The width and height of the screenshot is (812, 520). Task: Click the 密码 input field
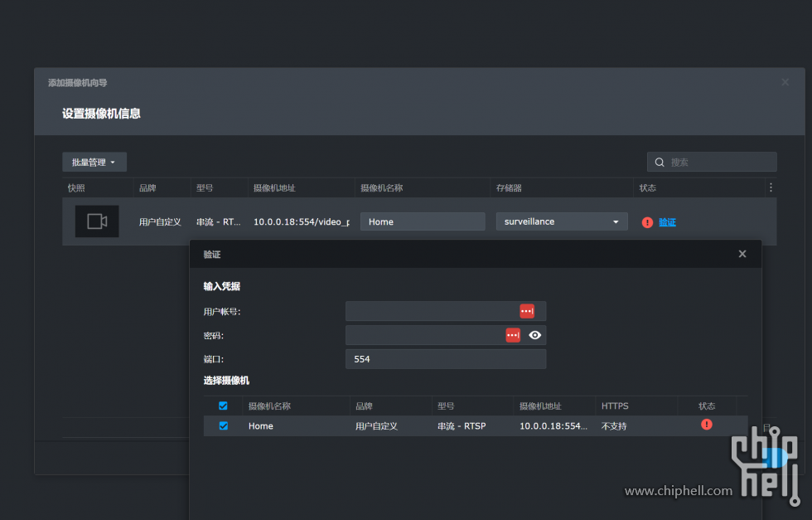click(446, 335)
